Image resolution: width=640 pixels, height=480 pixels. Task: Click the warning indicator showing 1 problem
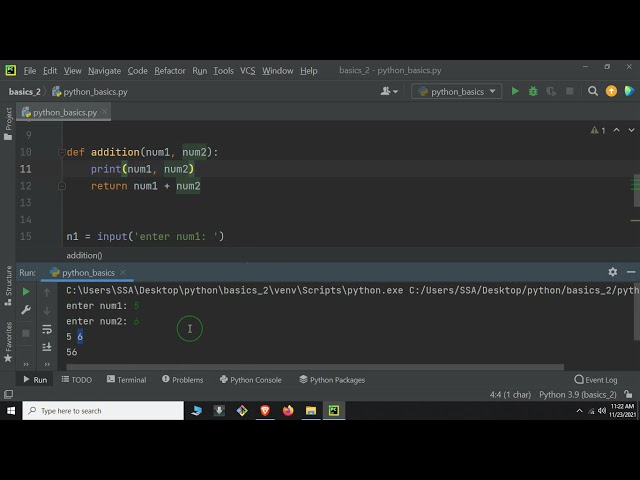point(598,131)
